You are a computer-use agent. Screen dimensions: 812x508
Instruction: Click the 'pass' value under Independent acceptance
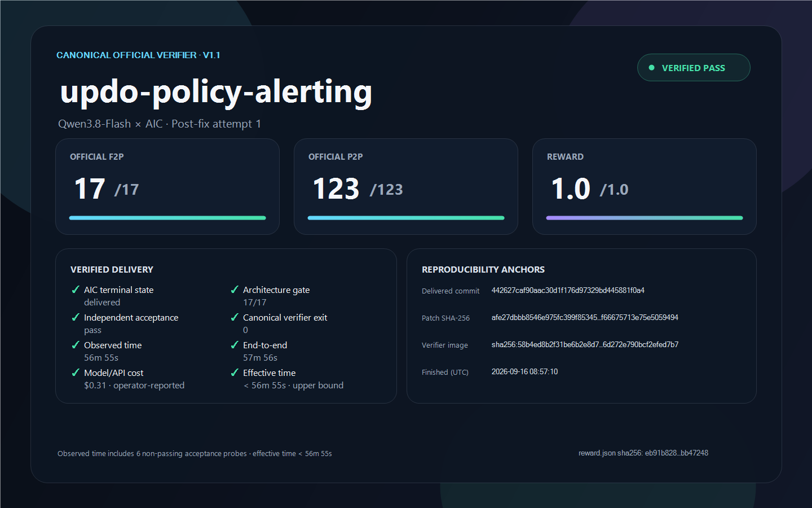[93, 331]
